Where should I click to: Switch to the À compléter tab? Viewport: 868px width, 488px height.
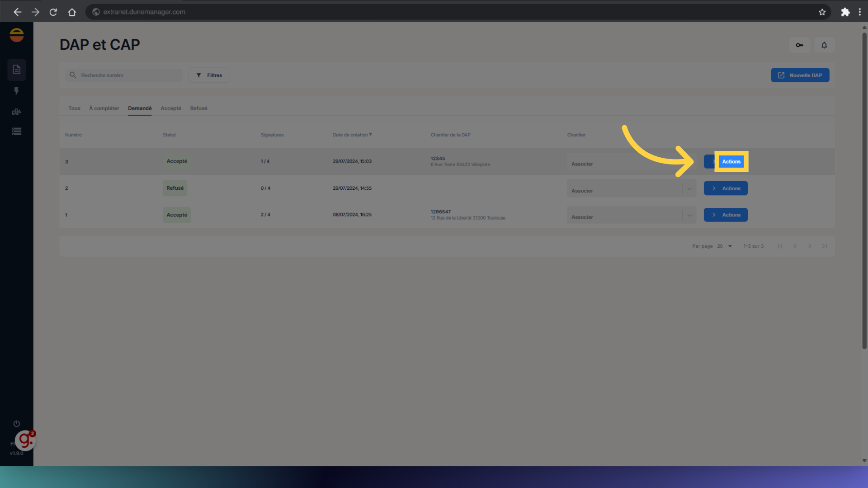pyautogui.click(x=104, y=108)
